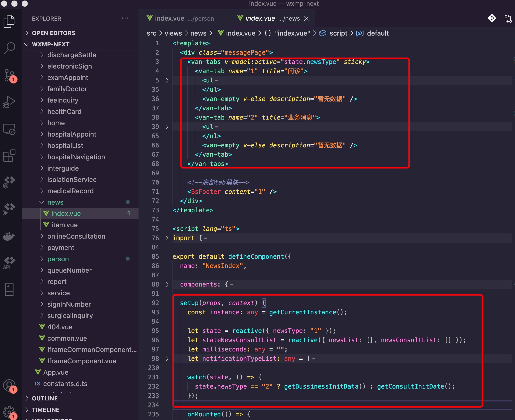Screen dimensions: 515x420
Task: Click the compare changes icon at top right
Action: coord(508,18)
